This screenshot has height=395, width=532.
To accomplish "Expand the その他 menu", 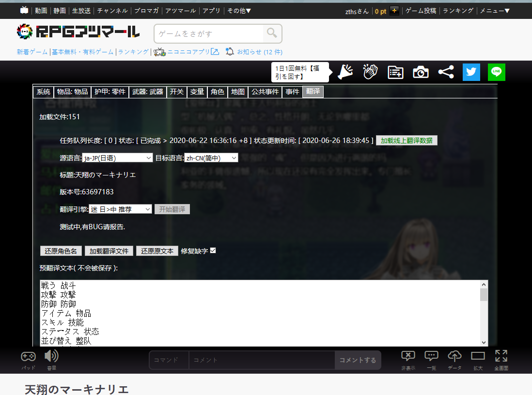I will click(x=239, y=10).
